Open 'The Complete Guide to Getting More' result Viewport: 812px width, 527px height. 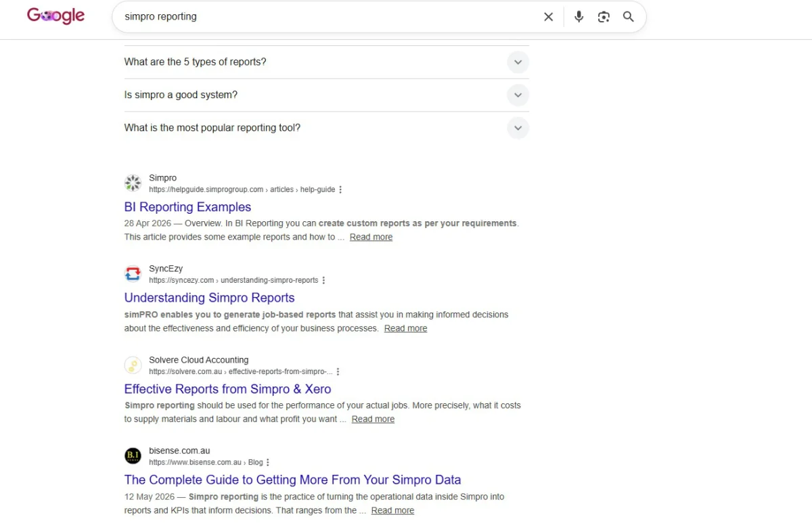click(292, 480)
